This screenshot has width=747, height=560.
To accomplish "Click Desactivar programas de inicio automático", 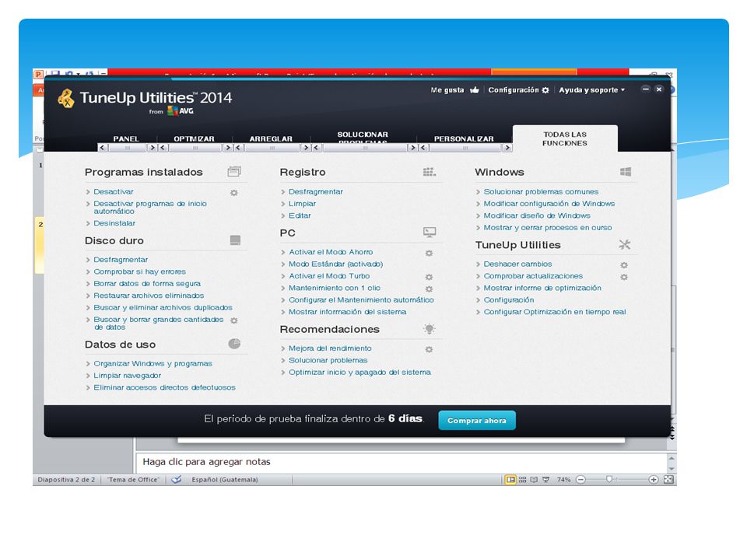I will click(150, 207).
